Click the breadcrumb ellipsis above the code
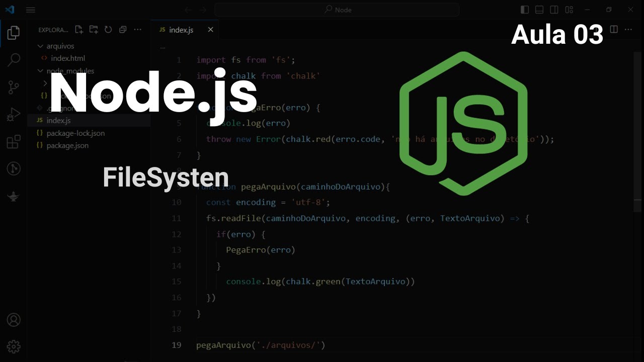This screenshot has width=644, height=362. pyautogui.click(x=163, y=47)
